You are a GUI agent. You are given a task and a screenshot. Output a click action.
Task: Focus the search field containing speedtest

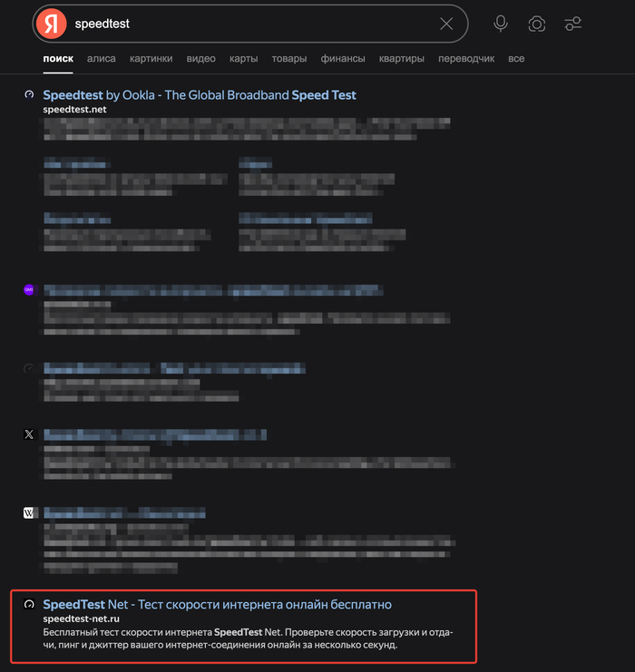tap(253, 24)
